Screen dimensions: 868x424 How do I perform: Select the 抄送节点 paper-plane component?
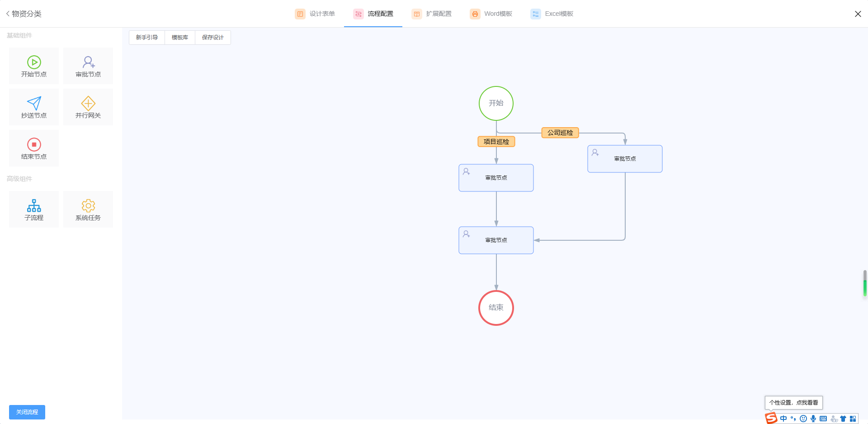pyautogui.click(x=34, y=107)
